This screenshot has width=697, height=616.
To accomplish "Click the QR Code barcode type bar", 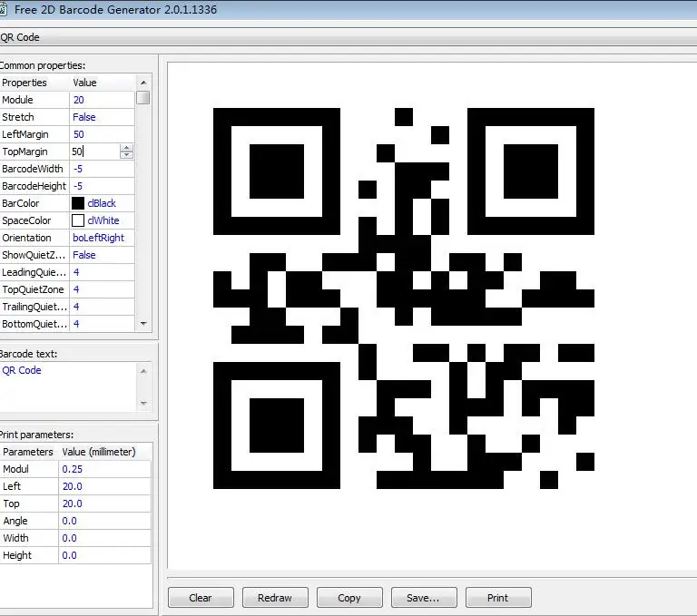I will pos(348,37).
